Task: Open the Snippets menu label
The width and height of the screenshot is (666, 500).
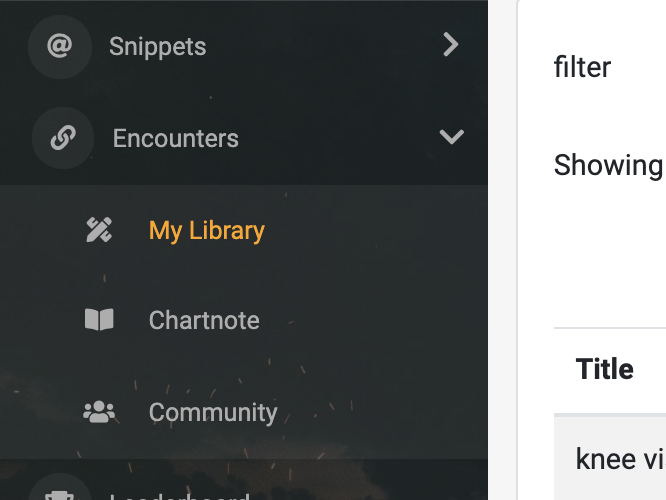Action: pyautogui.click(x=158, y=46)
